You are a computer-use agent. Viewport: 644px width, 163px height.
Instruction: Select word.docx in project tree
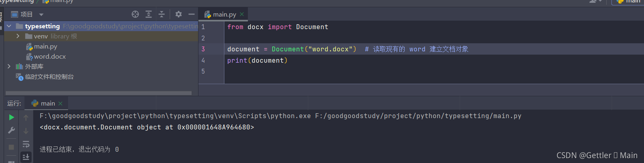[x=49, y=57]
